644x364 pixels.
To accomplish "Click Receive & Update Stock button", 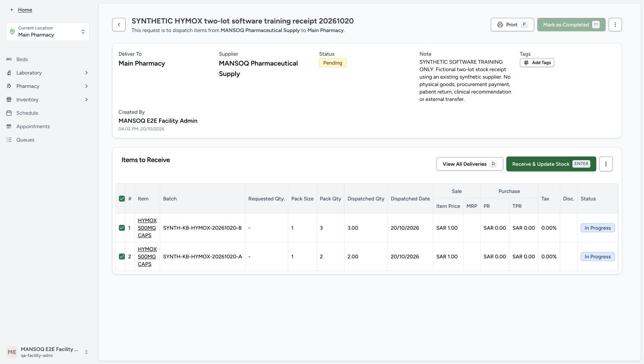I will click(551, 164).
